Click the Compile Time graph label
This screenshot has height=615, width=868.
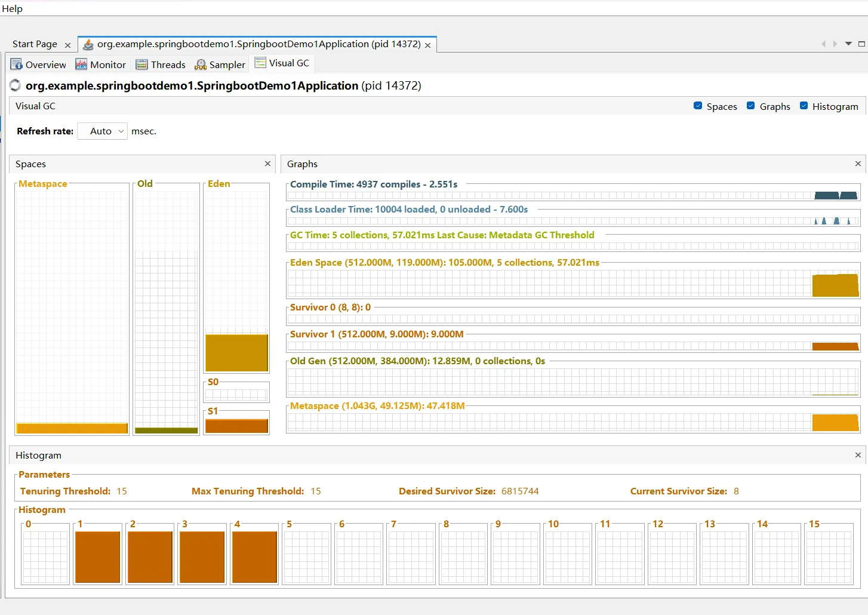[x=374, y=184]
